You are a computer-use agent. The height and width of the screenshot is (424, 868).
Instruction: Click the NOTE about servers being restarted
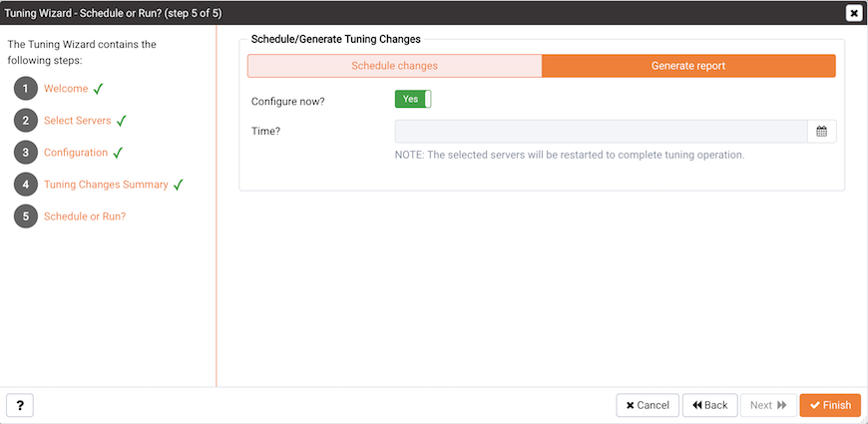[570, 155]
